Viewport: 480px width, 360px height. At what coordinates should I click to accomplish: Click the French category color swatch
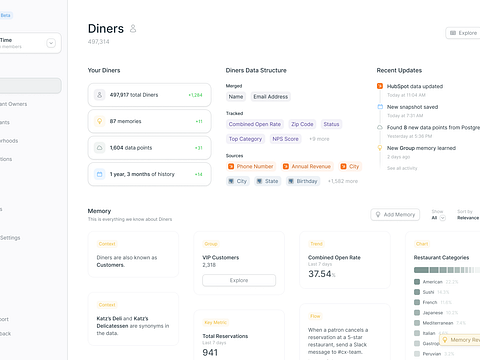[x=417, y=302]
